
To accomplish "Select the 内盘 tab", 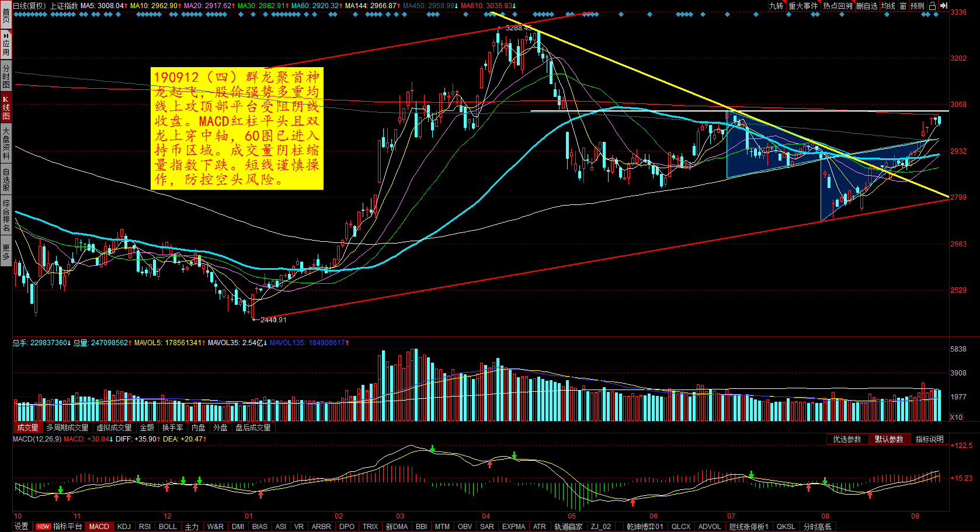I will point(199,427).
